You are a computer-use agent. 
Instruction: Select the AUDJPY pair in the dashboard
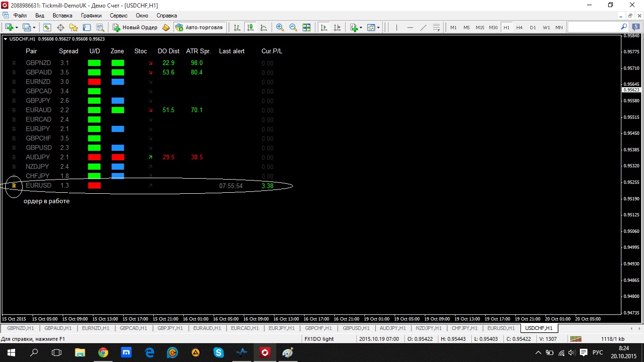(x=37, y=157)
